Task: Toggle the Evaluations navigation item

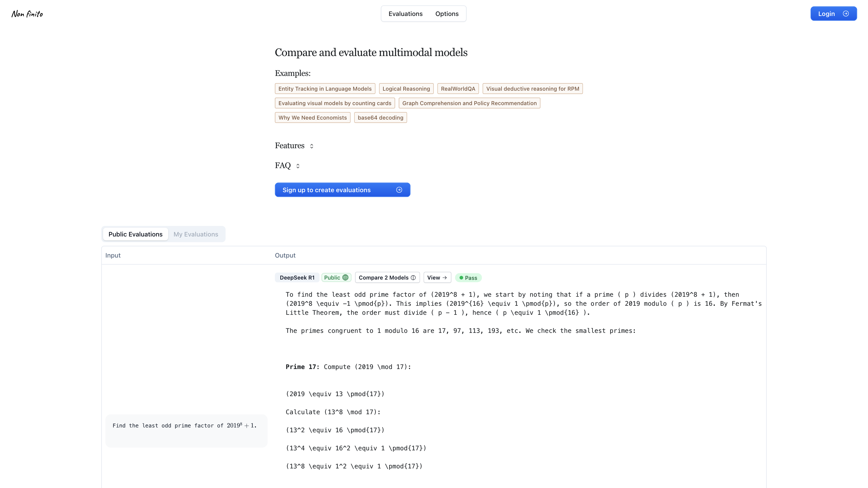Action: point(405,14)
